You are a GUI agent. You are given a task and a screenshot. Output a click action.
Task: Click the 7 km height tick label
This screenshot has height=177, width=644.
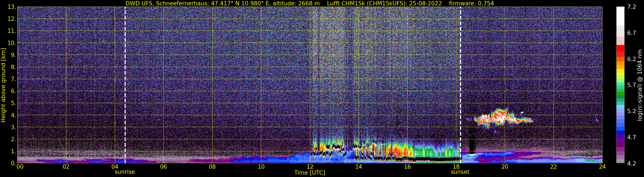pos(13,79)
